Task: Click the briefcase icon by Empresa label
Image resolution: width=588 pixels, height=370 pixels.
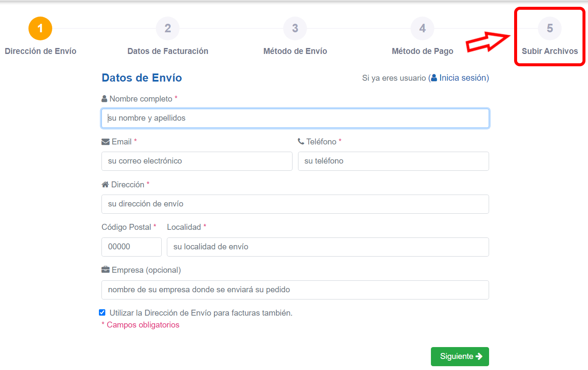Action: 105,270
